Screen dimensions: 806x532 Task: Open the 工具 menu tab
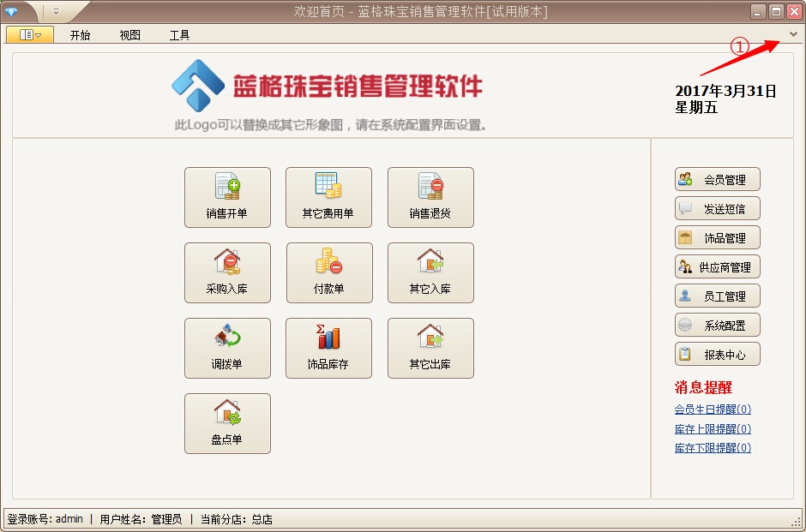coord(180,35)
